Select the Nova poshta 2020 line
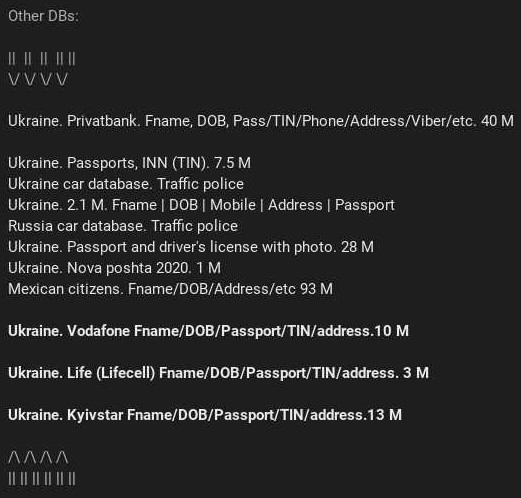 114,268
